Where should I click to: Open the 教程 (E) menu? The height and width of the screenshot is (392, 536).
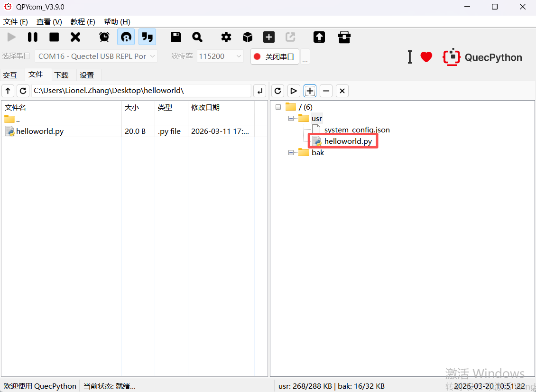[x=83, y=22]
